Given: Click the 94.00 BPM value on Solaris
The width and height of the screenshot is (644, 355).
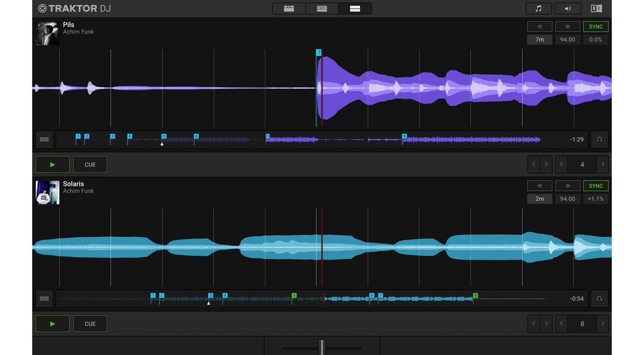Looking at the screenshot, I should tap(567, 199).
